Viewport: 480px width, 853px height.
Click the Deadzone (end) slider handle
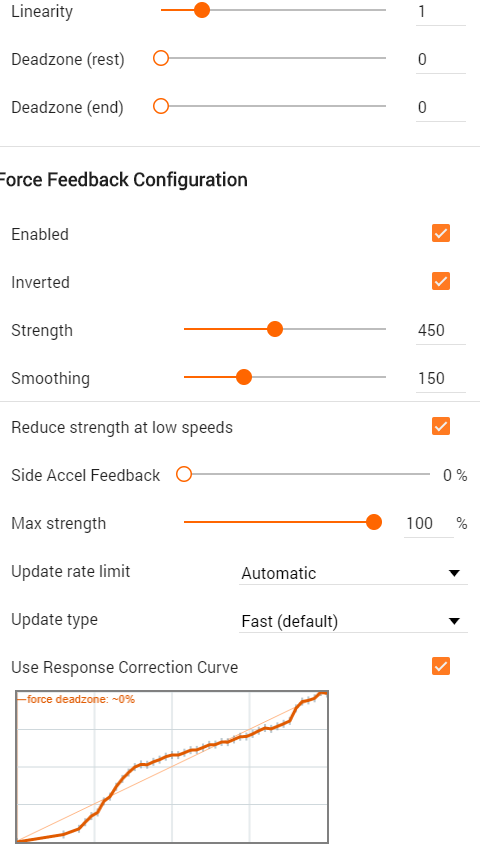point(161,106)
